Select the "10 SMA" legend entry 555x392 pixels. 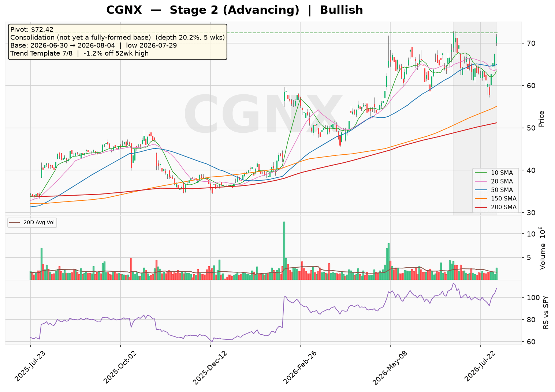(495, 173)
